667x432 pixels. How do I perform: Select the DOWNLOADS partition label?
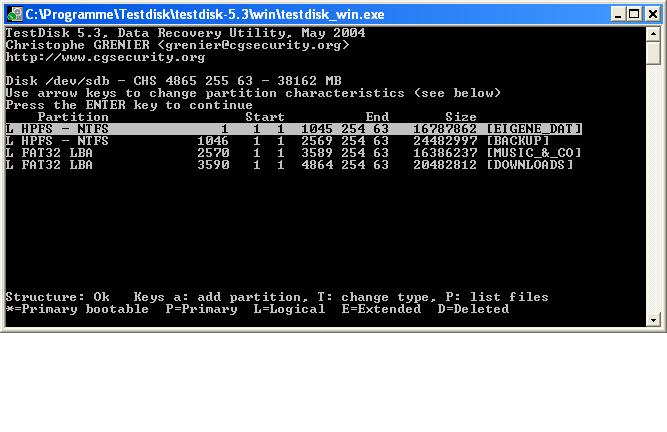[x=530, y=165]
